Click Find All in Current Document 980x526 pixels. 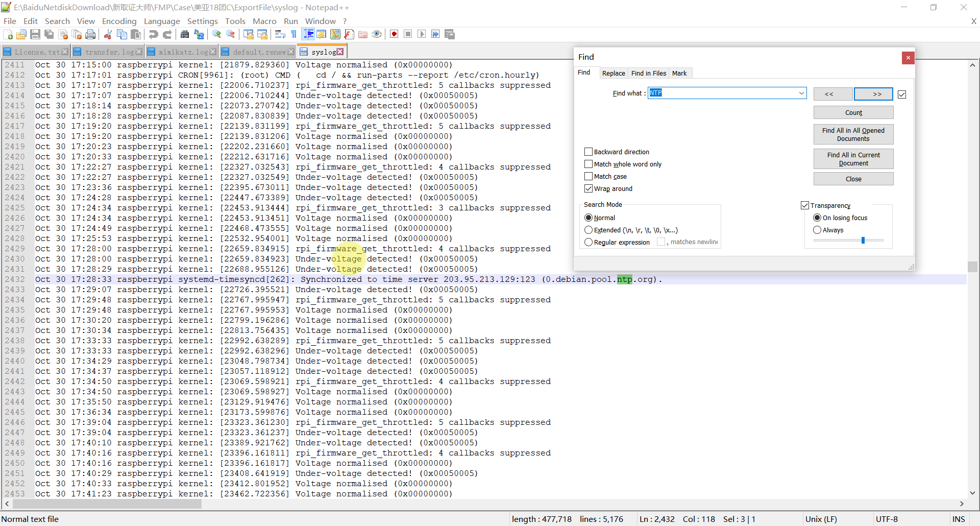click(853, 159)
